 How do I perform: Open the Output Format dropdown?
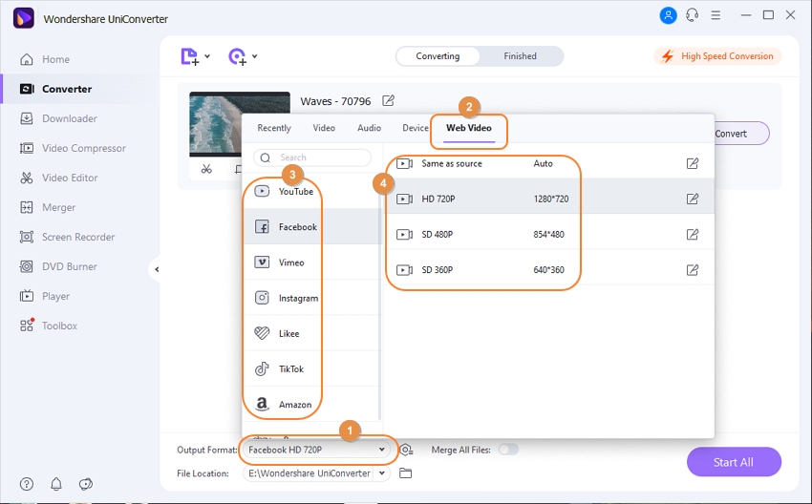coord(317,450)
